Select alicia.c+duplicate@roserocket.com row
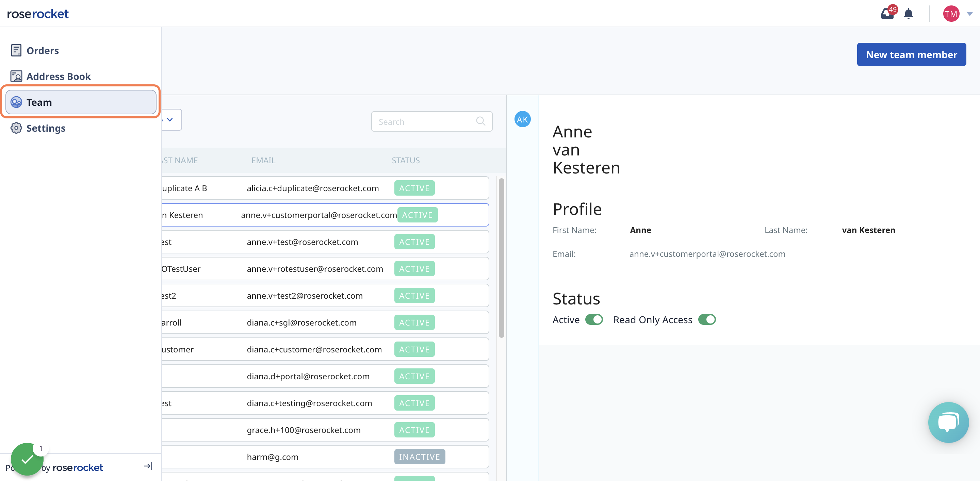980x481 pixels. [325, 188]
